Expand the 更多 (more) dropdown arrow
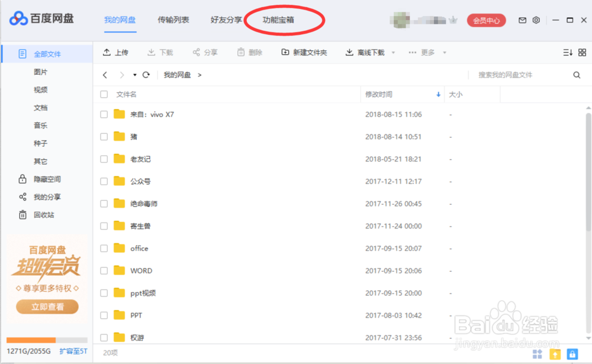592x364 pixels. 444,52
